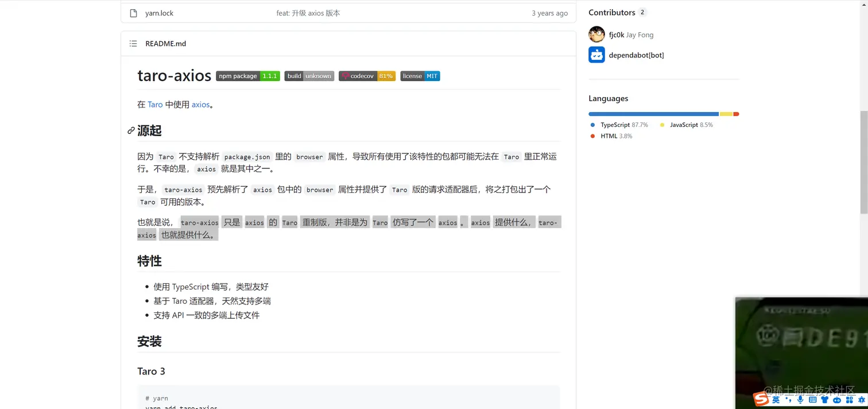Click the taro-axios heading
This screenshot has height=409, width=868.
[x=175, y=76]
